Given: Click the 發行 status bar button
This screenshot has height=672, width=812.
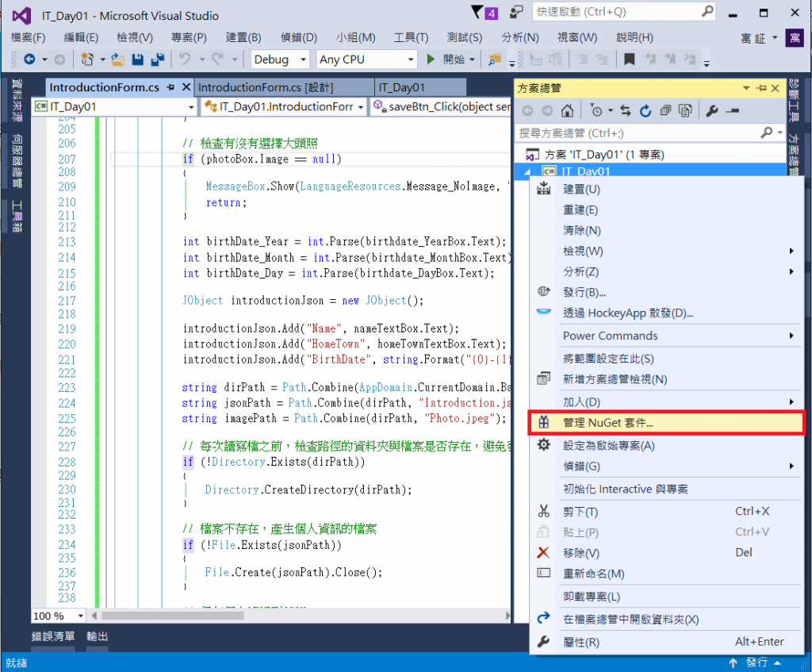Looking at the screenshot, I should pos(756,662).
